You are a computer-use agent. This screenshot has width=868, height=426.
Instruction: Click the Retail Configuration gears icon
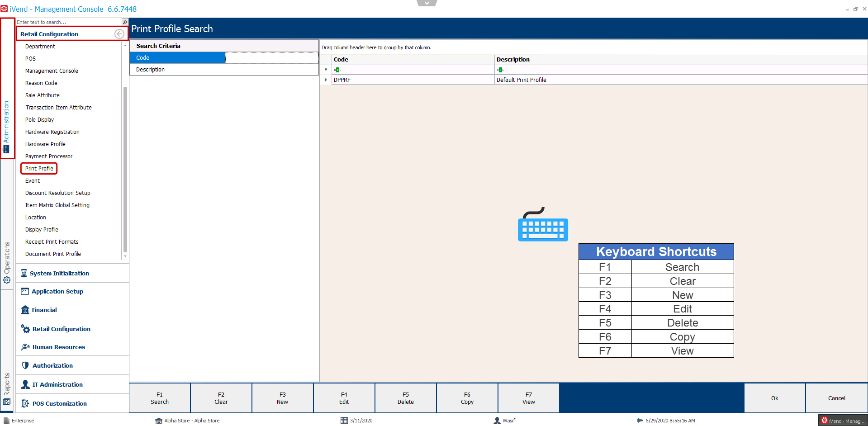click(x=25, y=329)
